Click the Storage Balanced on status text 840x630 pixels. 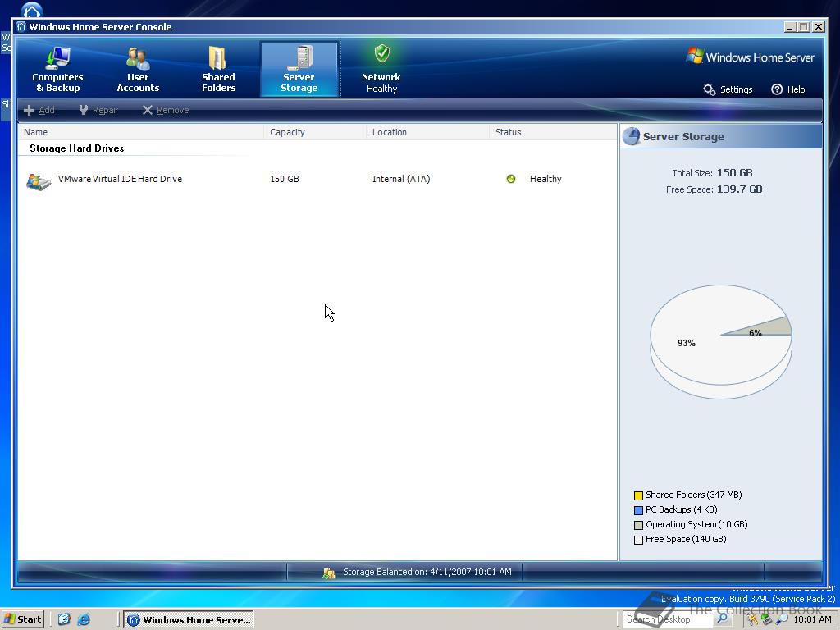coord(427,572)
